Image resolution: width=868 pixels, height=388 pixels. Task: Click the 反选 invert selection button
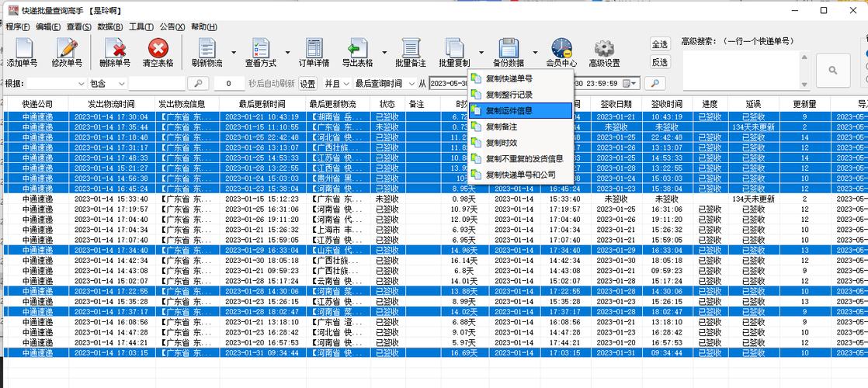(659, 62)
